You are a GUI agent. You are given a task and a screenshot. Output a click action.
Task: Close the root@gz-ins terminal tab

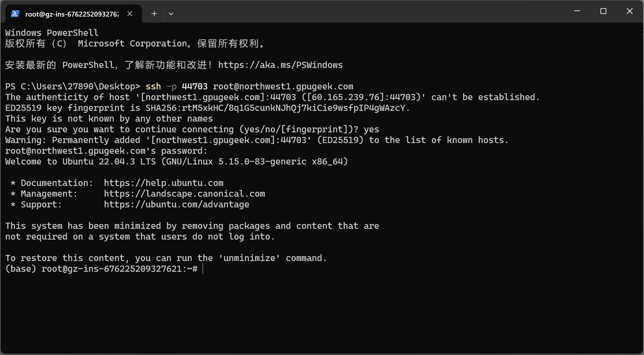click(130, 14)
